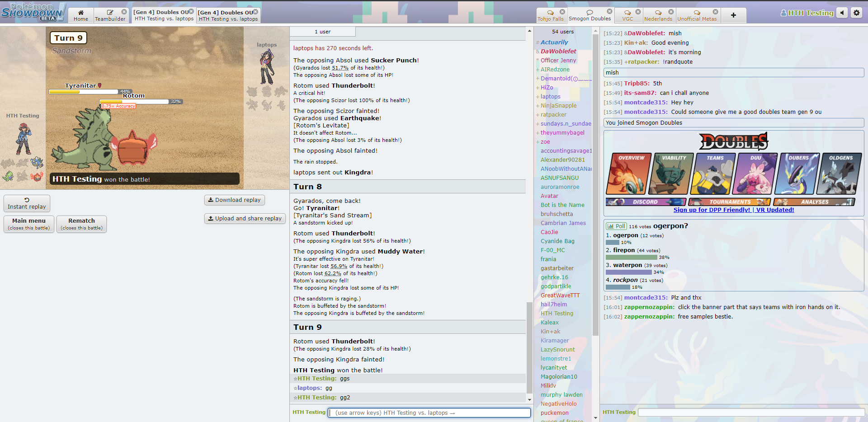Toggle sound via speaker icon
The height and width of the screenshot is (422, 868).
842,13
